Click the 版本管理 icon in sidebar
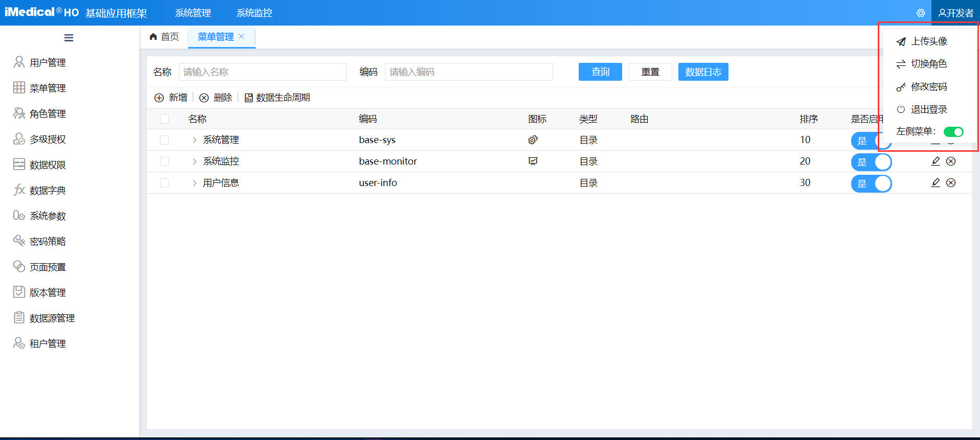The height and width of the screenshot is (440, 980). pos(19,292)
